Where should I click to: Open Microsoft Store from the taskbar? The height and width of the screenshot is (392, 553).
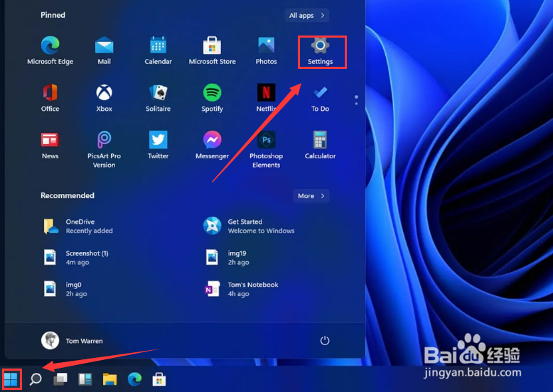pos(159,379)
